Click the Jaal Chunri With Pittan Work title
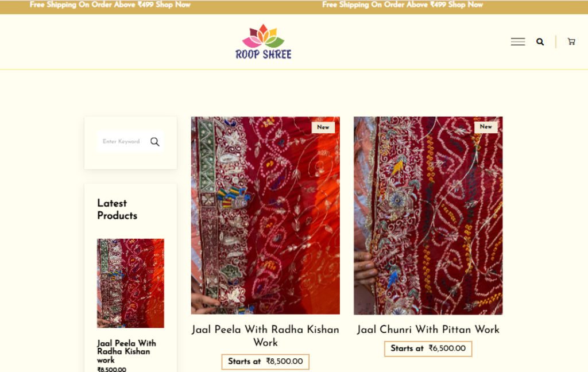This screenshot has height=372, width=588. [x=428, y=330]
